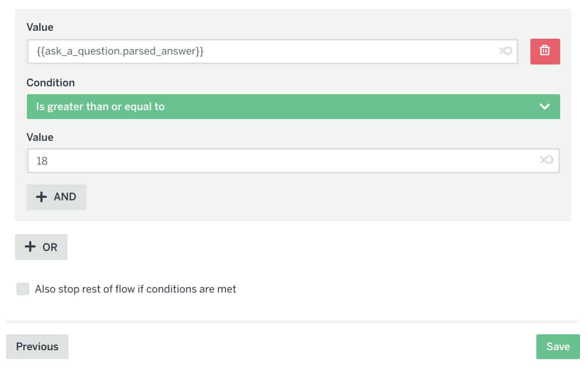This screenshot has width=588, height=369.
Task: Go back with the Previous button
Action: pos(37,347)
